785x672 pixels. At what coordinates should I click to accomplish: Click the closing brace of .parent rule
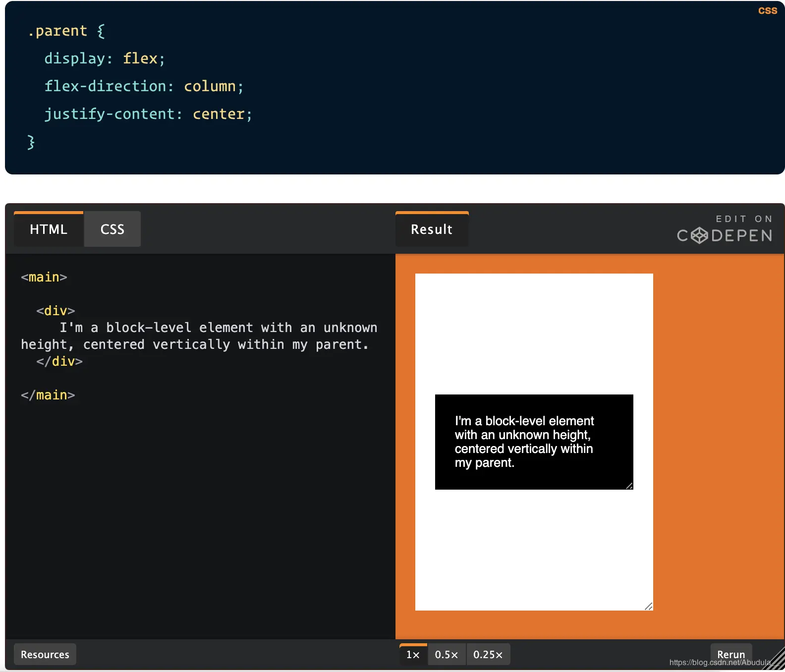coord(31,142)
